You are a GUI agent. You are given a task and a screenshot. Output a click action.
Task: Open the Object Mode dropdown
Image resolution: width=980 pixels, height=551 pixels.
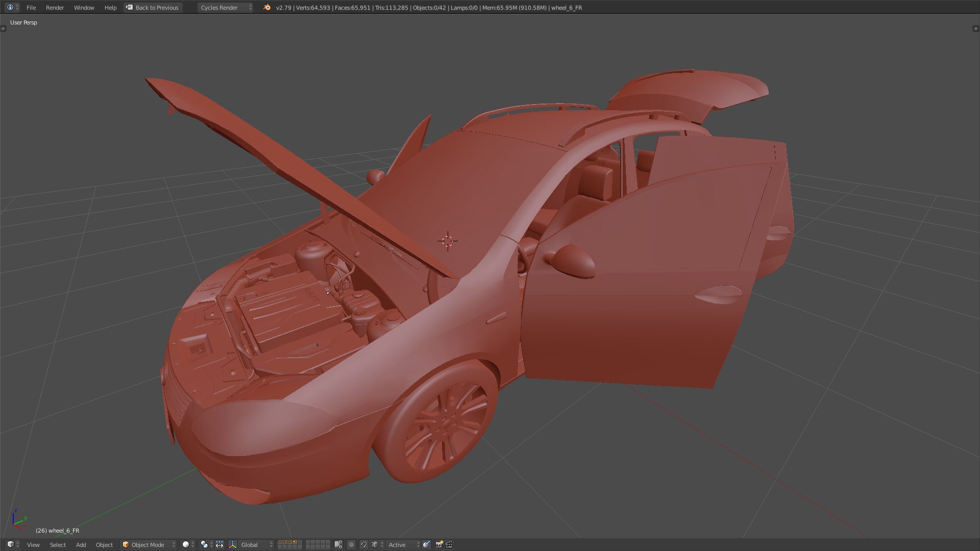tap(149, 545)
